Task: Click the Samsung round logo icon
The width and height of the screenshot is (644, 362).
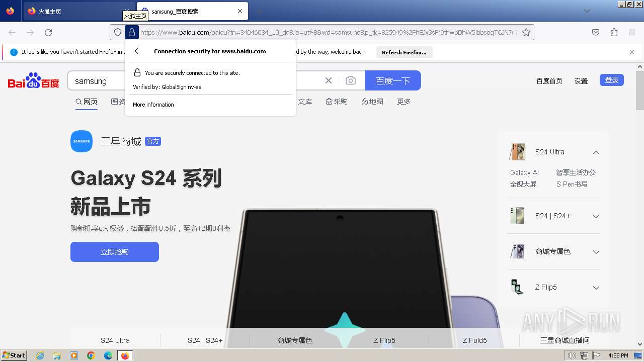Action: point(82,141)
